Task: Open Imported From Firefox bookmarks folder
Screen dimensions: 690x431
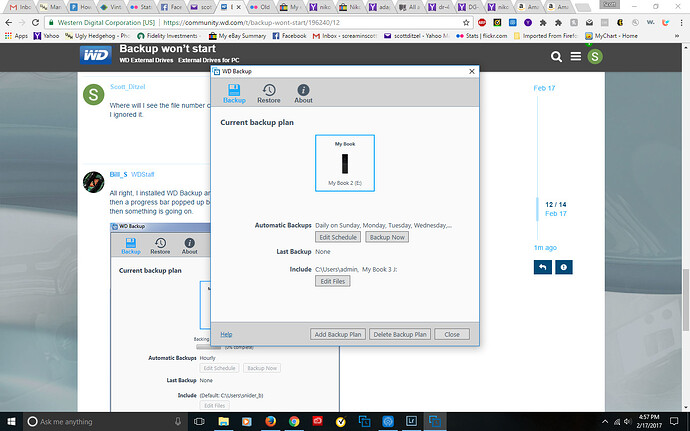Action: (x=545, y=36)
